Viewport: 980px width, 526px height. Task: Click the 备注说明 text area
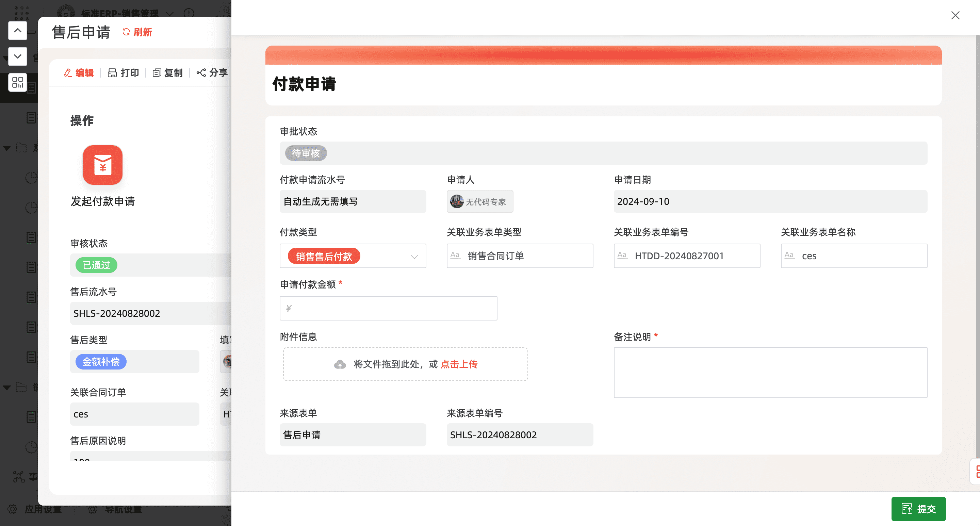770,372
